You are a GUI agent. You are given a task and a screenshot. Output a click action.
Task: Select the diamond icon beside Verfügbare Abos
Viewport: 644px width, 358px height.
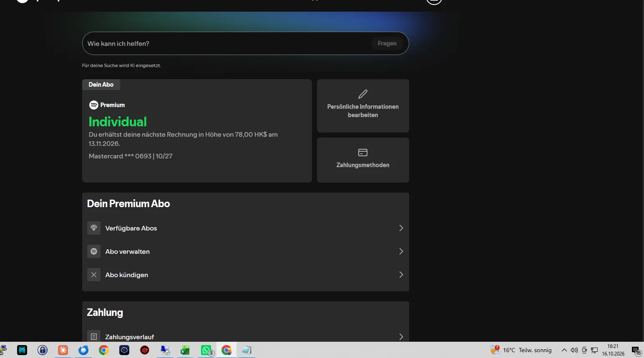coord(94,228)
